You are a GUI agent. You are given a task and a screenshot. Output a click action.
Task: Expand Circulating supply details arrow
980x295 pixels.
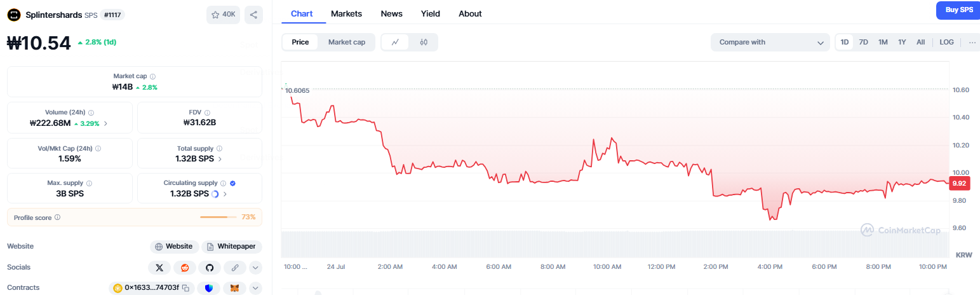[225, 194]
